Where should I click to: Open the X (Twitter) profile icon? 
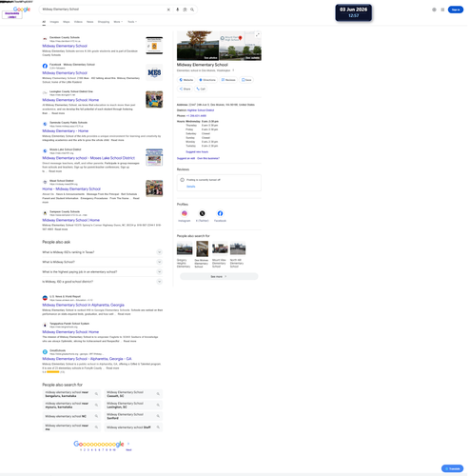204,214
